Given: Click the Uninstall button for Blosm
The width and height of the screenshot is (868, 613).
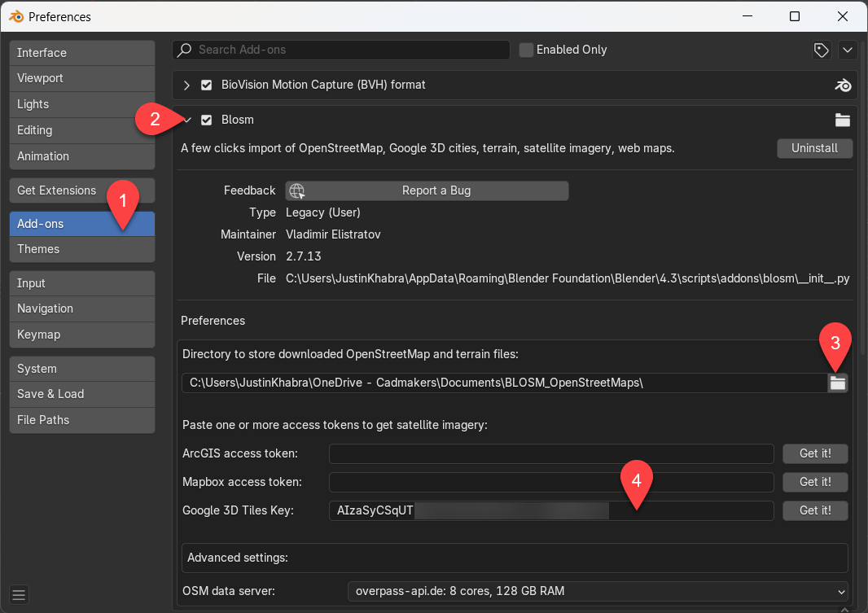Looking at the screenshot, I should coord(814,148).
